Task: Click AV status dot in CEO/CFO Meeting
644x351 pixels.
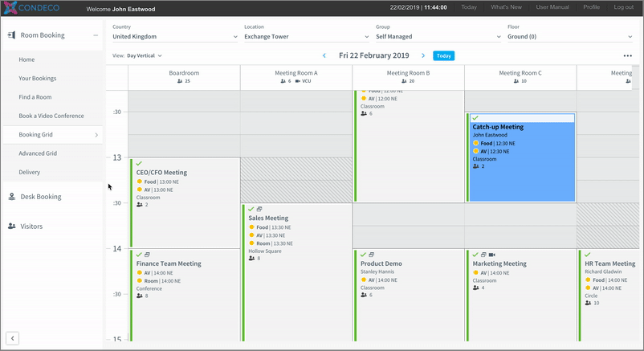Action: point(139,190)
